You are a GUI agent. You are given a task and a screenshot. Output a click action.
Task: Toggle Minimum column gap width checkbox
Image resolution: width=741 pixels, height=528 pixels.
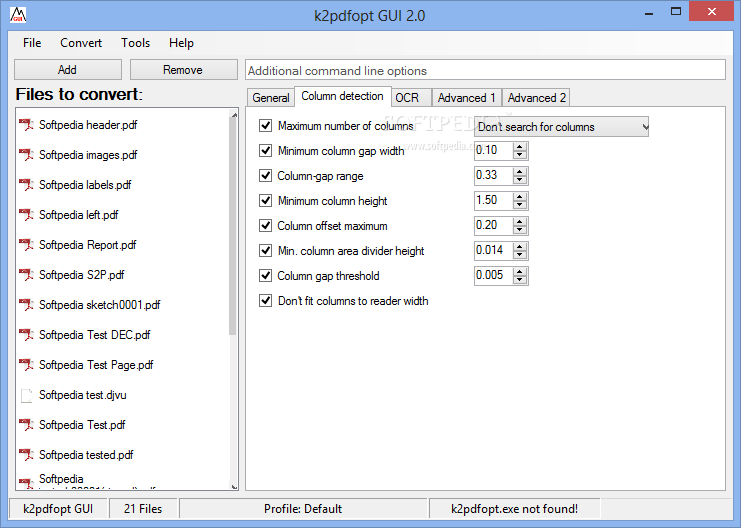pyautogui.click(x=266, y=151)
